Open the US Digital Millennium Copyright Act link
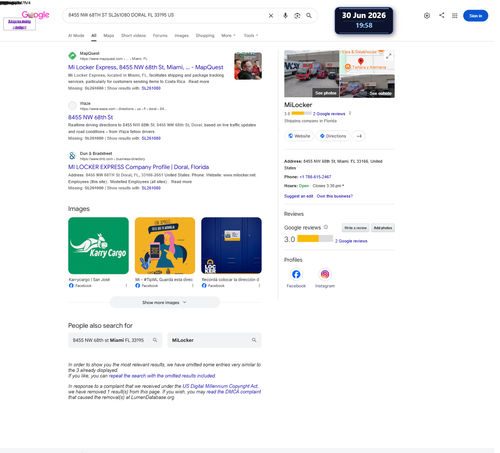Viewport: 500px width, 453px height. 220,386
